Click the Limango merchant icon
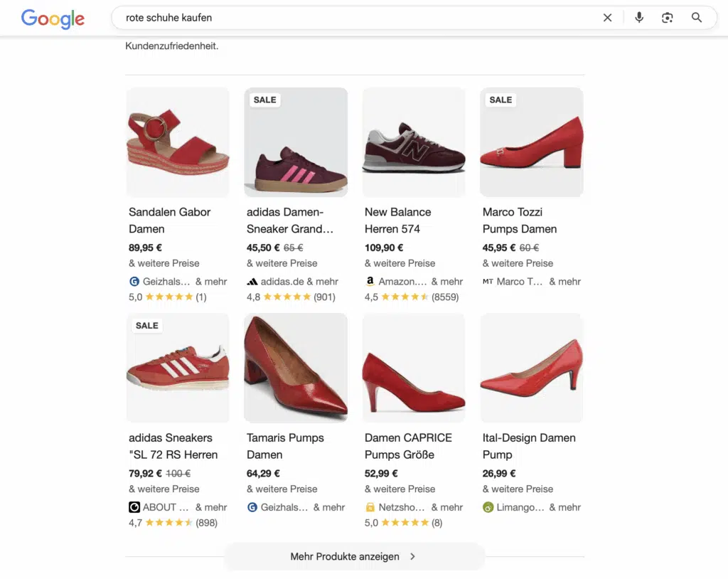 tap(488, 507)
